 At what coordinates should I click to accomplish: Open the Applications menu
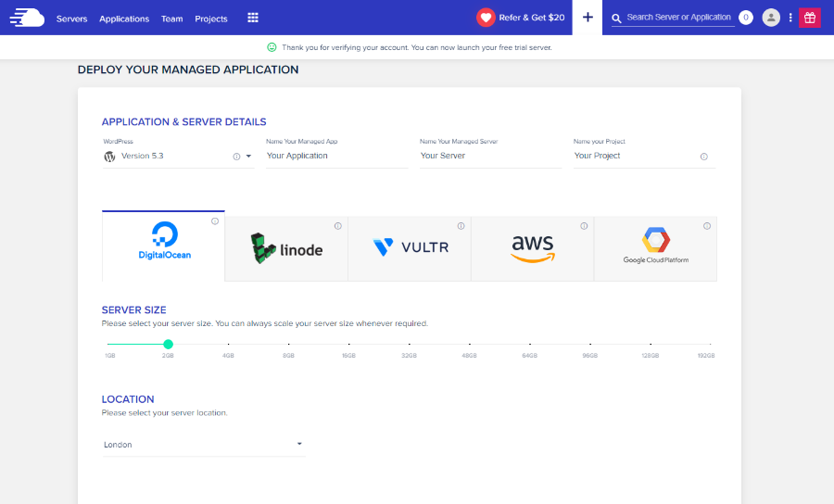[124, 19]
